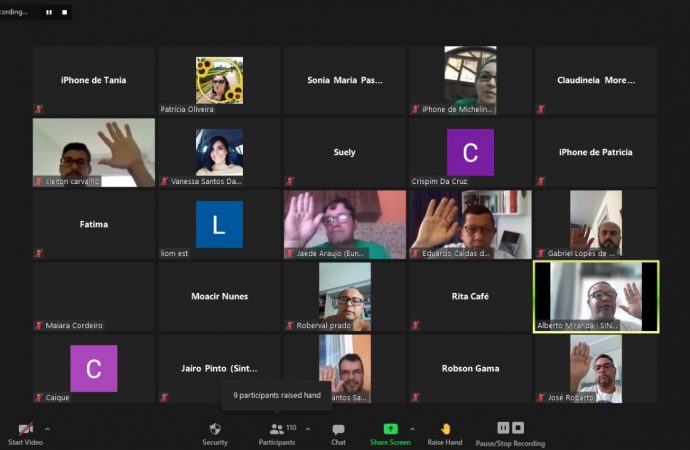Image resolution: width=690 pixels, height=450 pixels.
Task: Click the muted mic icon beside Maiara Cordeiro
Action: pos(39,325)
